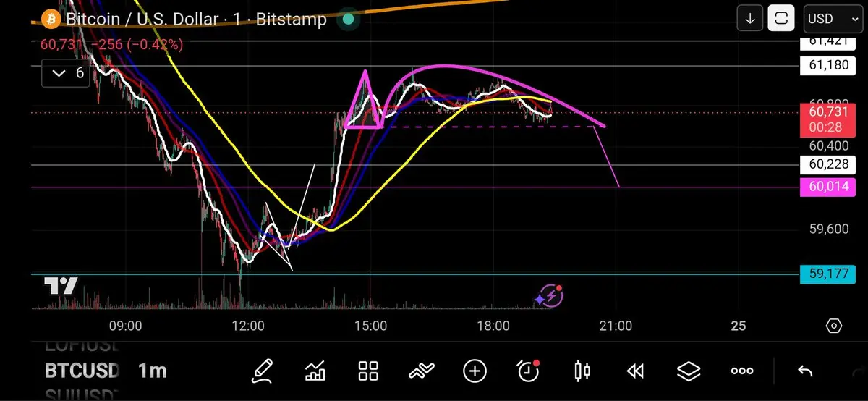Tap the 18:00 time axis label
The height and width of the screenshot is (401, 868).
[x=493, y=326]
